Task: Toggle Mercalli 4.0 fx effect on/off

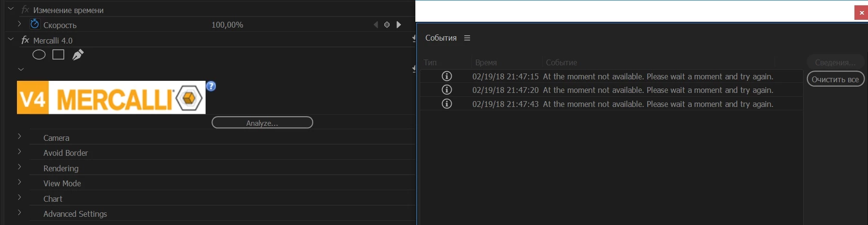Action: point(25,40)
